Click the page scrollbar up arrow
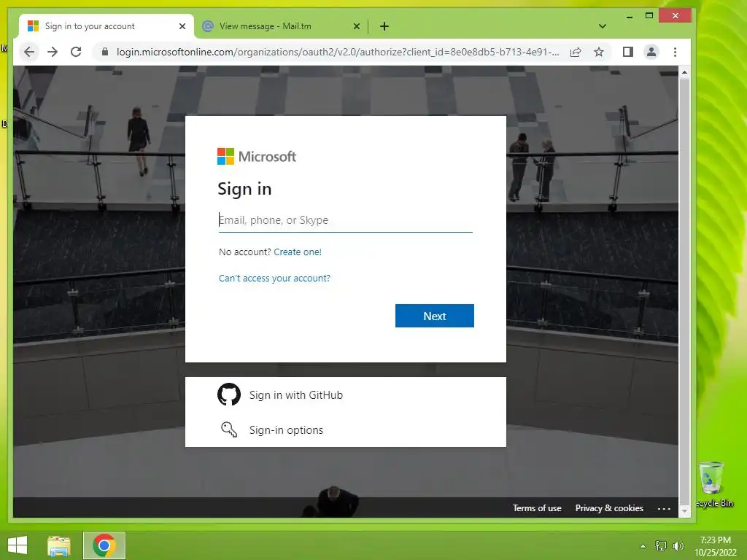 684,72
